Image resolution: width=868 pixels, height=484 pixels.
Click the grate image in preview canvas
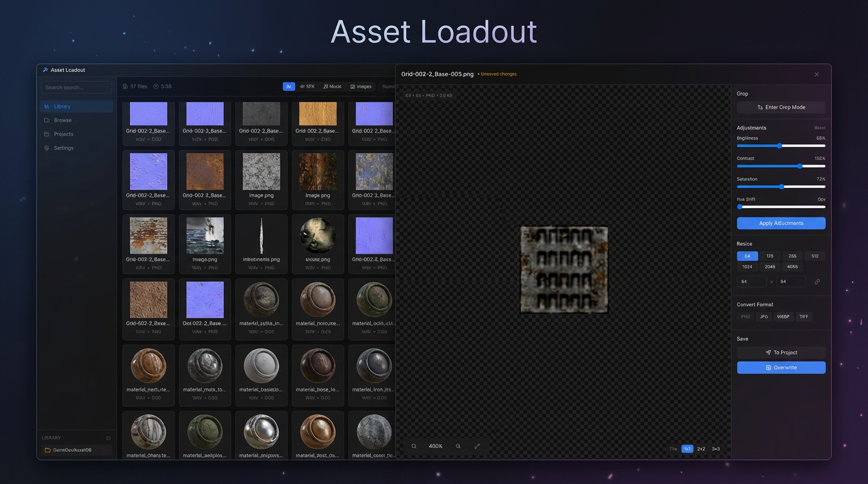coord(564,270)
